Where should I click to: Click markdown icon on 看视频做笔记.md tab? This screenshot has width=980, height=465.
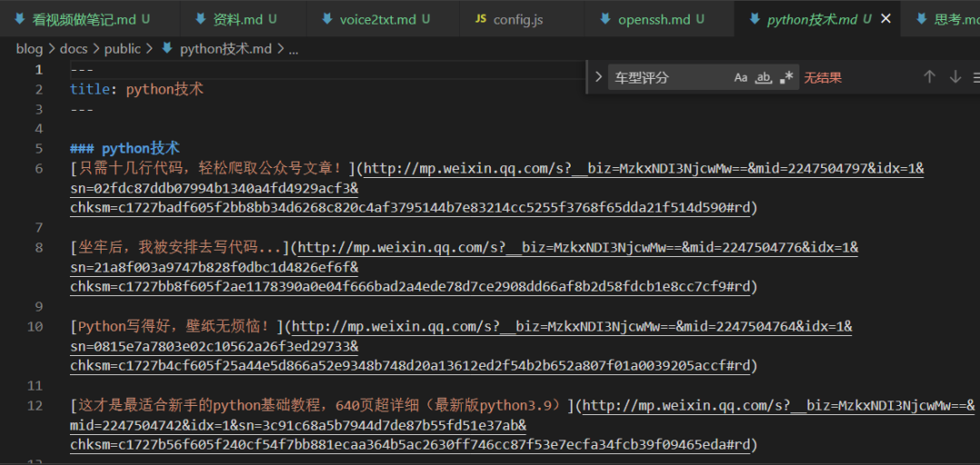coord(19,19)
